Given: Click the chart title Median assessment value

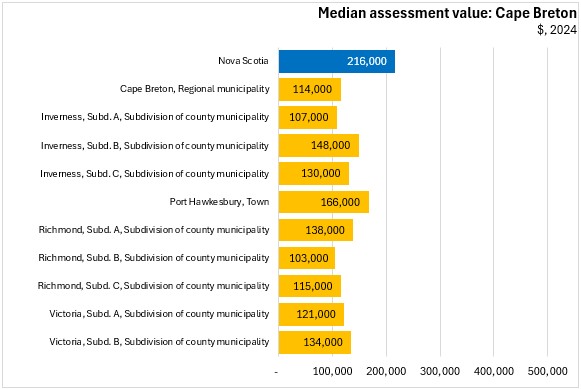Looking at the screenshot, I should tap(447, 13).
